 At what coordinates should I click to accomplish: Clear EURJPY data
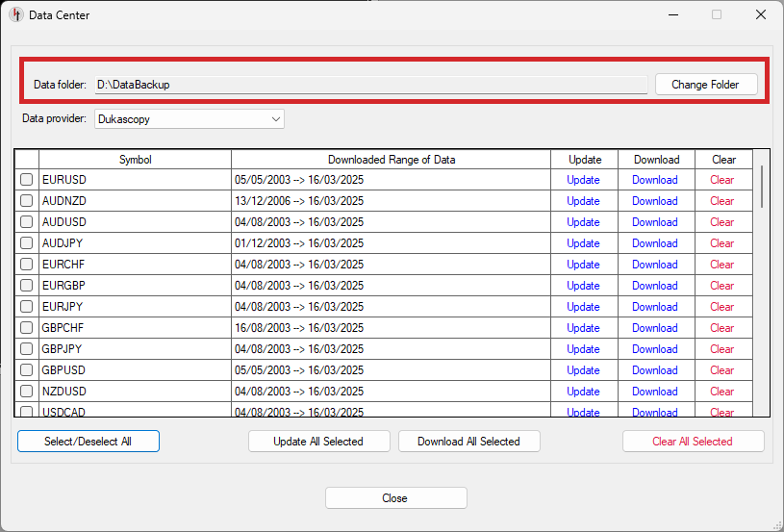(722, 307)
